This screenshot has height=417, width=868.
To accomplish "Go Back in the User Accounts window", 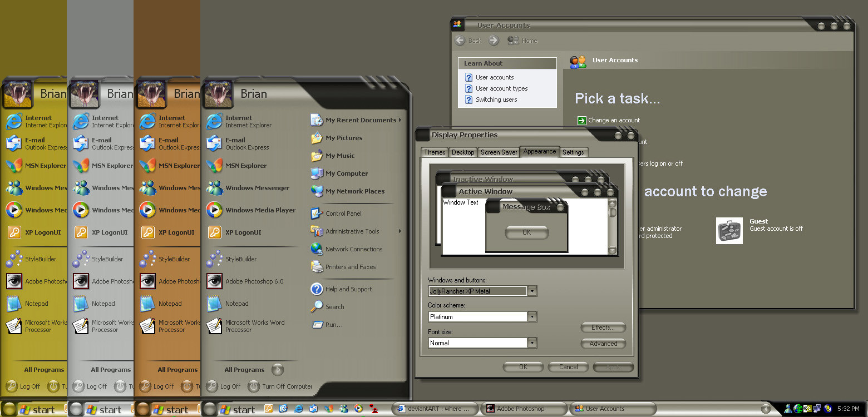I will tap(468, 41).
